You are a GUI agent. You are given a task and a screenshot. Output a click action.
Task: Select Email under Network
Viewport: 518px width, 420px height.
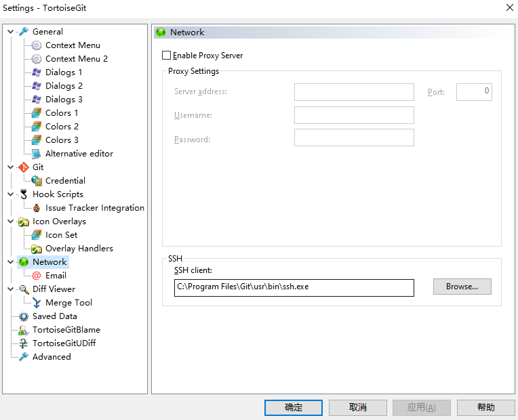tap(56, 276)
